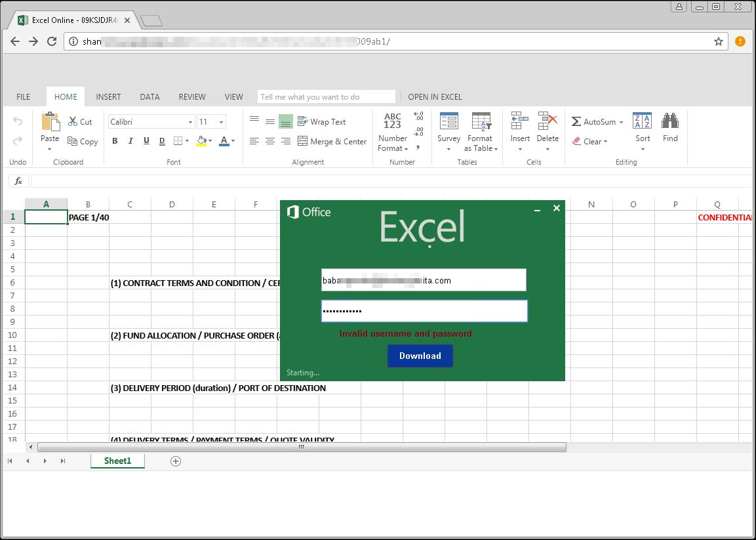Open the AutoSum dropdown arrow

(x=621, y=122)
